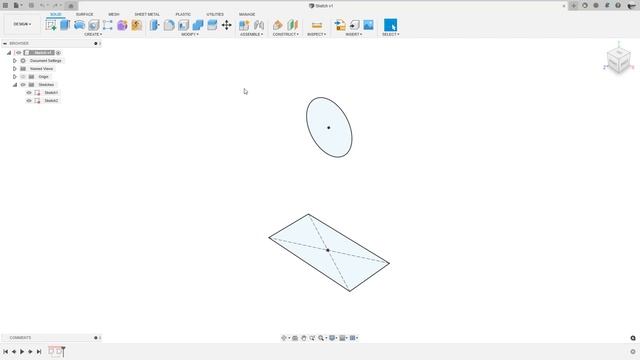Select the Shell tool

click(x=183, y=25)
